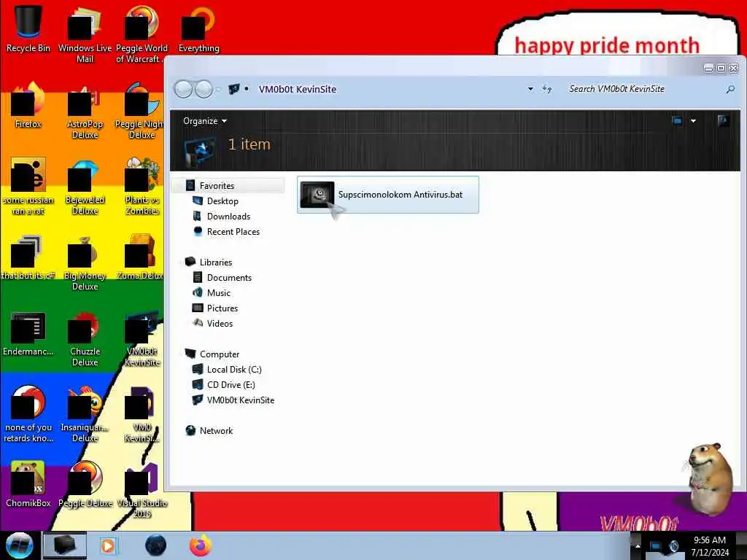Open Windows Live Mail desktop shortcut
747x560 pixels.
pos(85,34)
